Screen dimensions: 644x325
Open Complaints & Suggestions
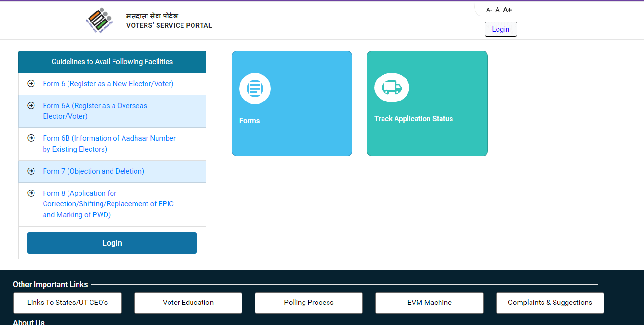550,303
